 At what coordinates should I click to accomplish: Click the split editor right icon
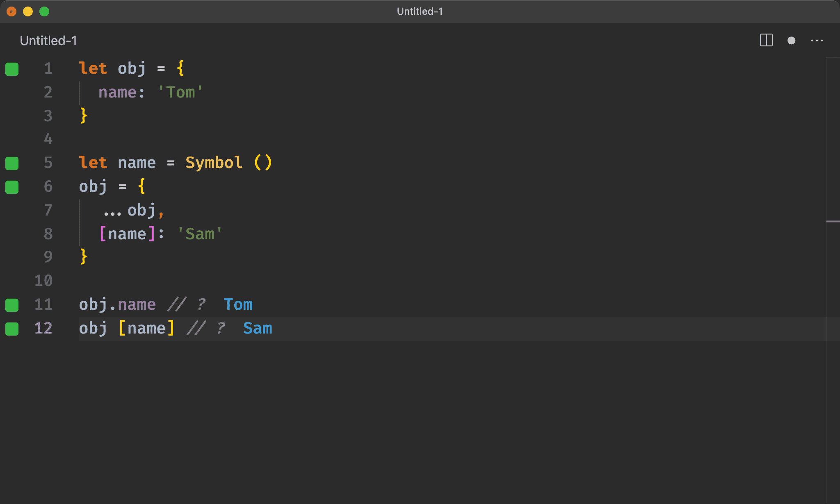[766, 40]
